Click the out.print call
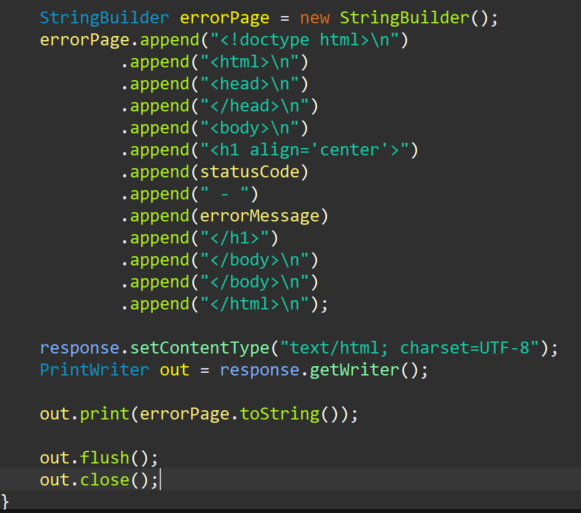The image size is (581, 513). click(x=84, y=414)
